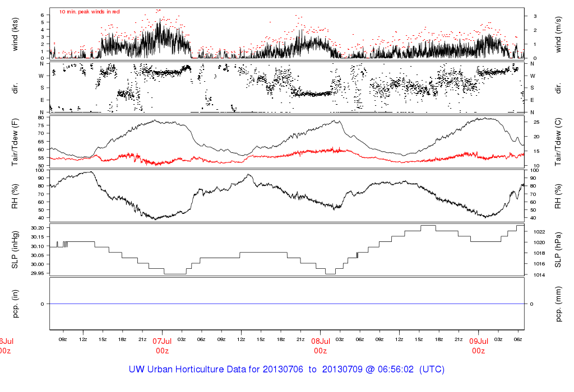Viewport: 574px width, 392px height.
Task: Click the "10 min. peak winds in red" note
Action: [x=89, y=12]
